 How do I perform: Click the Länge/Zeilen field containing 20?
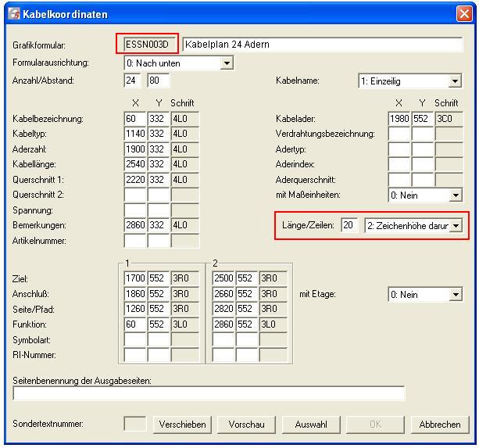pyautogui.click(x=349, y=225)
